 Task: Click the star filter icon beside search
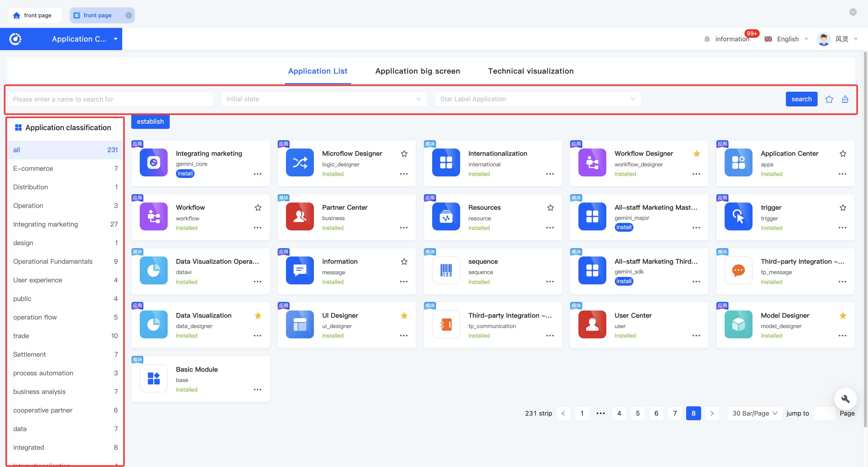pos(829,99)
